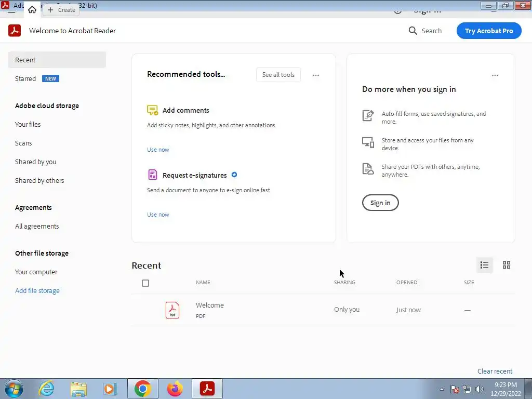Click the Adobe icon in the title bar

5,5
